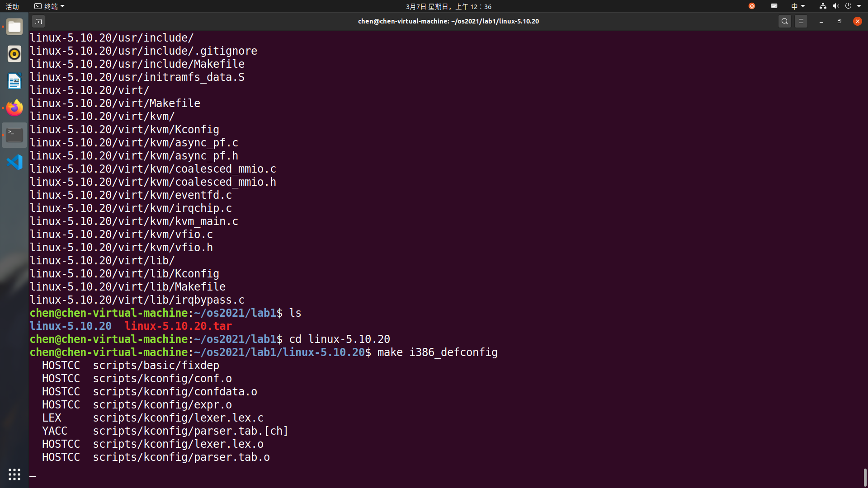Show applications grid
868x488 pixels.
(x=14, y=474)
